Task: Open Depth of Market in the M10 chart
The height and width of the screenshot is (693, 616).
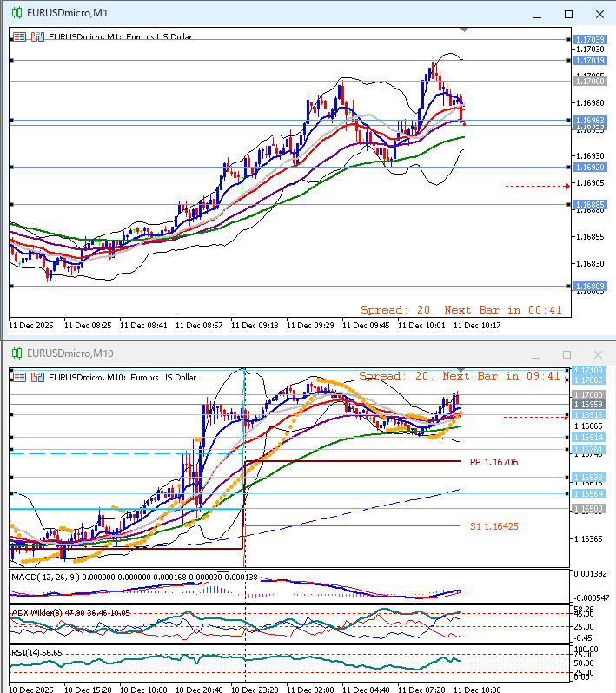Action: (x=20, y=377)
